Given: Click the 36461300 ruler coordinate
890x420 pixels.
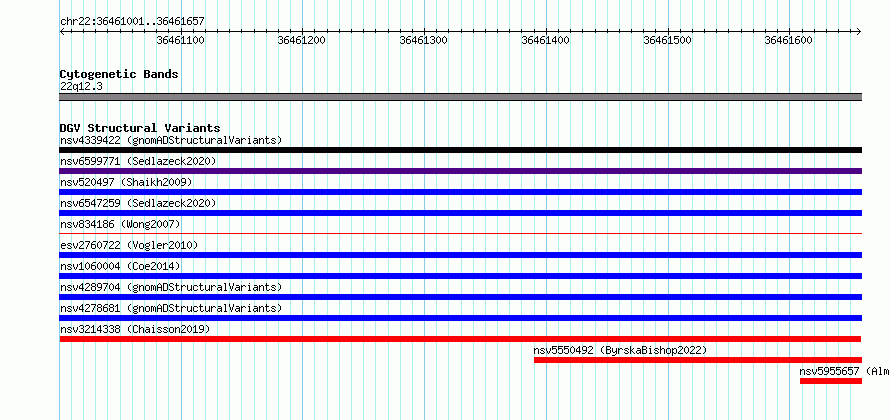Looking at the screenshot, I should 424,40.
